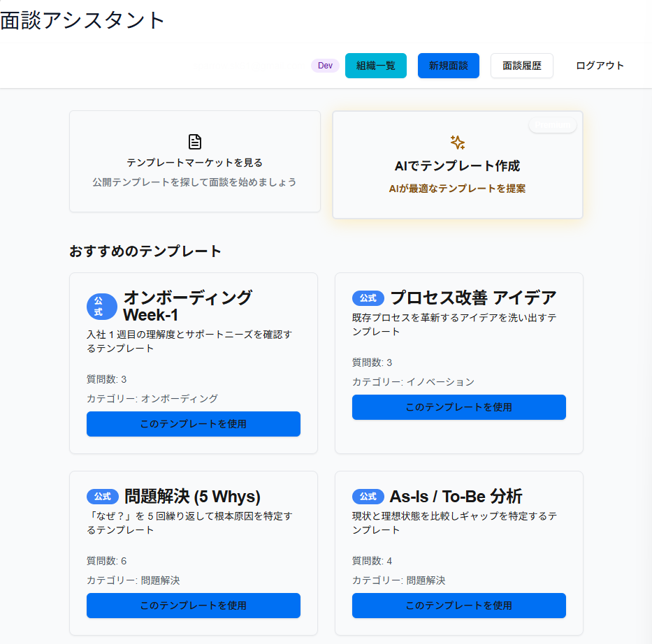
Task: Click the ログアウト button
Action: tap(599, 65)
